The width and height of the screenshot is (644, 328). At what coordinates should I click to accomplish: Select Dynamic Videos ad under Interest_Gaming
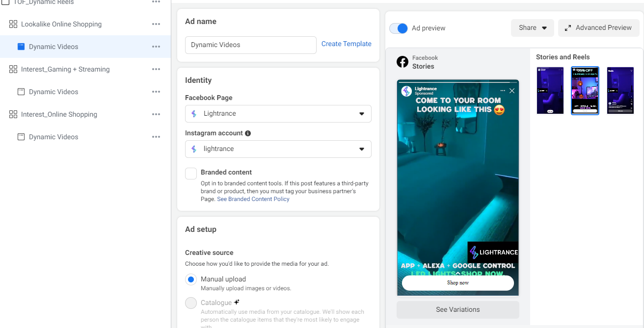click(x=54, y=92)
